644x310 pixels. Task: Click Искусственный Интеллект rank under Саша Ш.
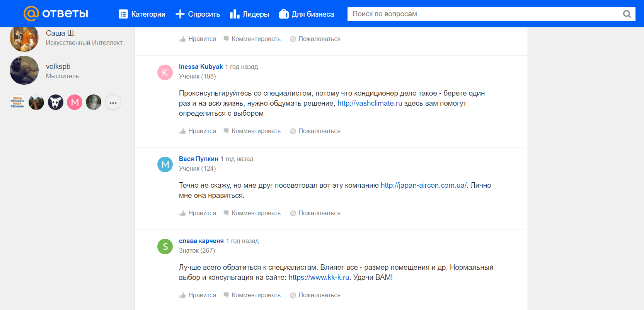(x=84, y=43)
